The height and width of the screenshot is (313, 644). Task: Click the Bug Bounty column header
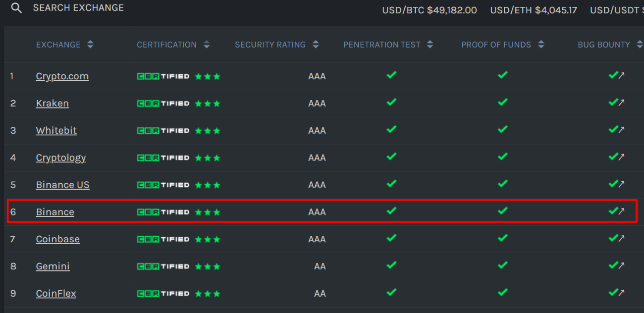[x=603, y=45]
